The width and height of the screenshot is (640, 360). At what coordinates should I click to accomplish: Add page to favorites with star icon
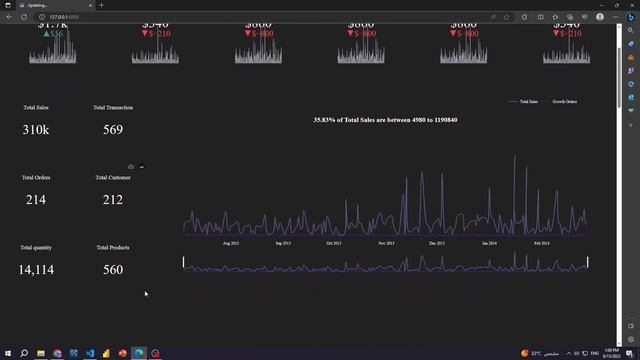[x=507, y=17]
